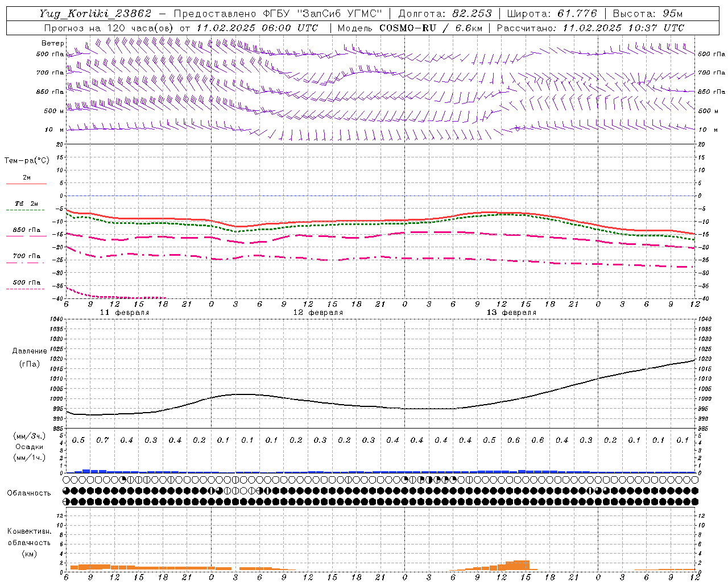Click the provider text ФГБУ "ЗапСиб УГМС"
The image size is (728, 582).
tap(323, 14)
